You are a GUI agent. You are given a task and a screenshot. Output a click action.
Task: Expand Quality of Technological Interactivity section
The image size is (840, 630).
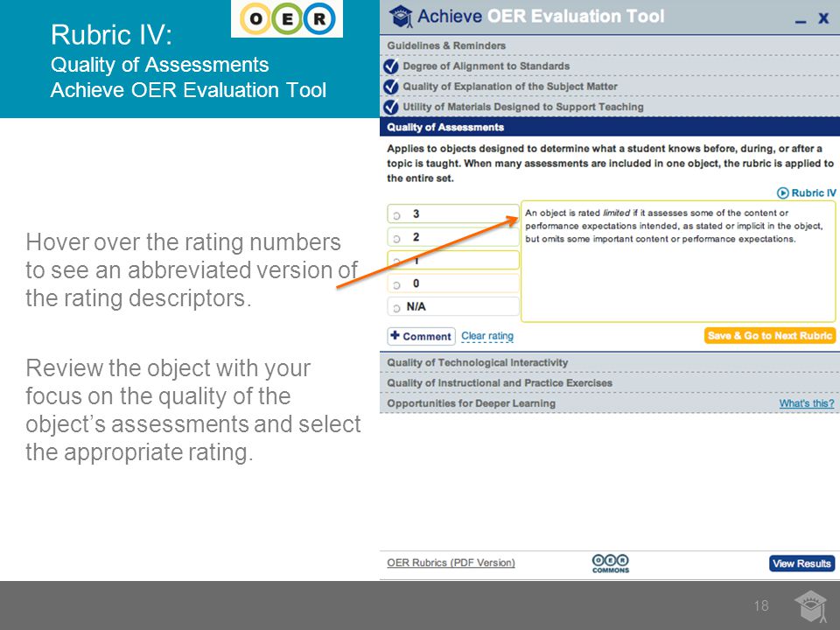(610, 362)
